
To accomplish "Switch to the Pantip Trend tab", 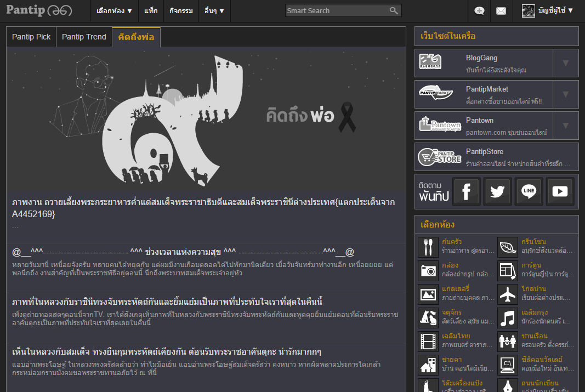I will (x=84, y=37).
